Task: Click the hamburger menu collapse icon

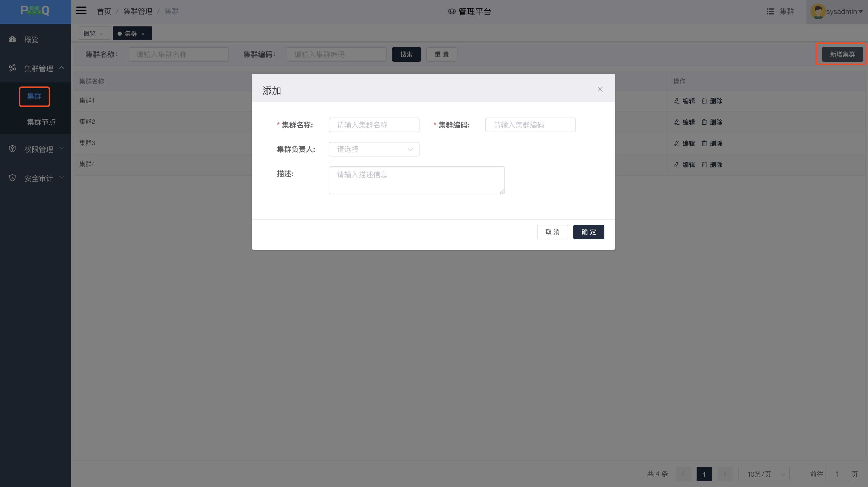Action: point(81,11)
